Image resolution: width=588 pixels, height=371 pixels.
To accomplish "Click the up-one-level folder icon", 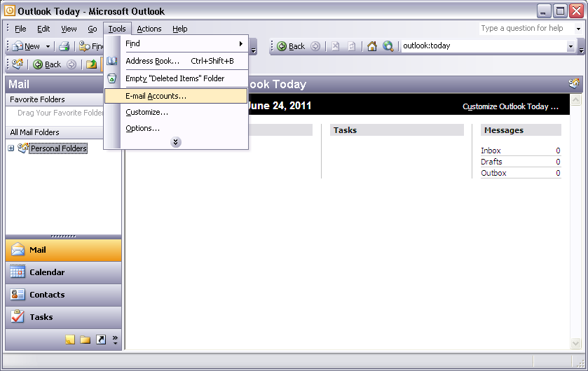I will click(91, 64).
